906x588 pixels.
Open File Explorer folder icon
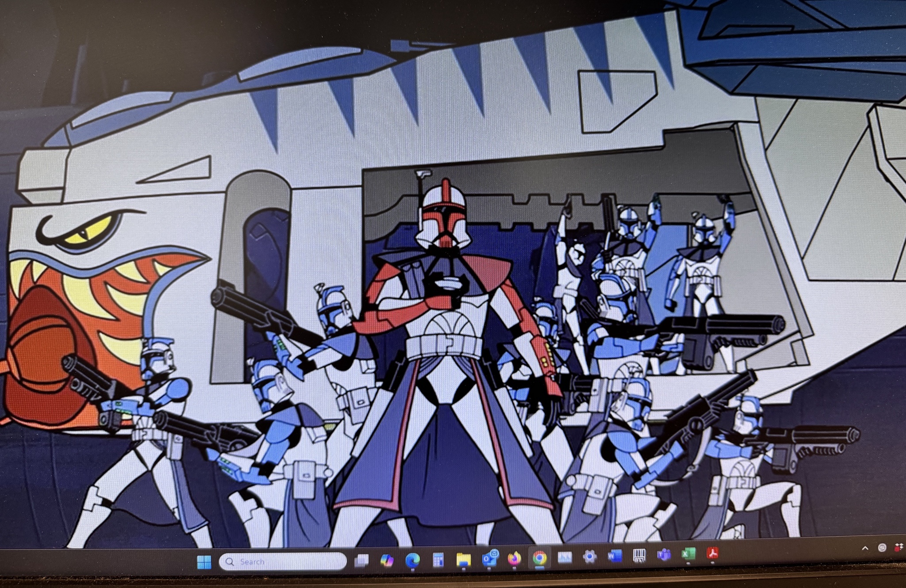[463, 560]
